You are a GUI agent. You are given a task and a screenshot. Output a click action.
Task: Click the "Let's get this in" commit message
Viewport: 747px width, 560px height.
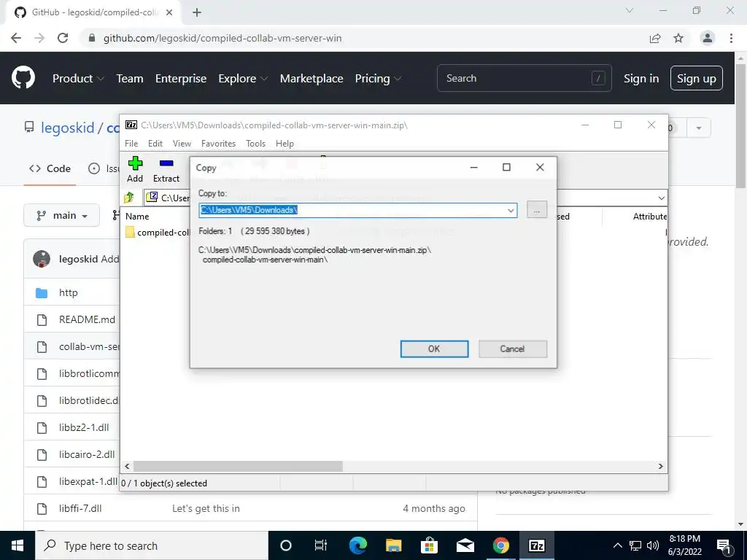coord(206,508)
